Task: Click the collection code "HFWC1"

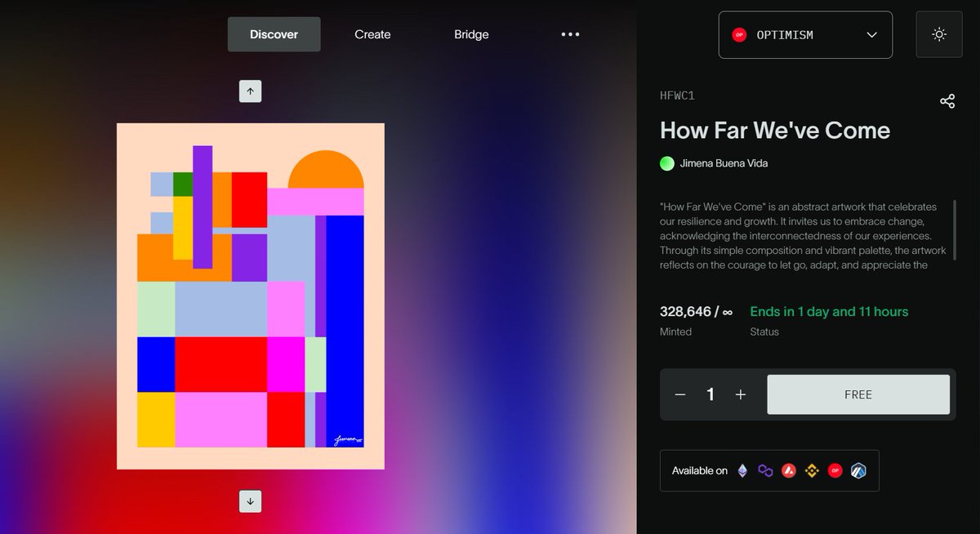Action: pos(677,96)
